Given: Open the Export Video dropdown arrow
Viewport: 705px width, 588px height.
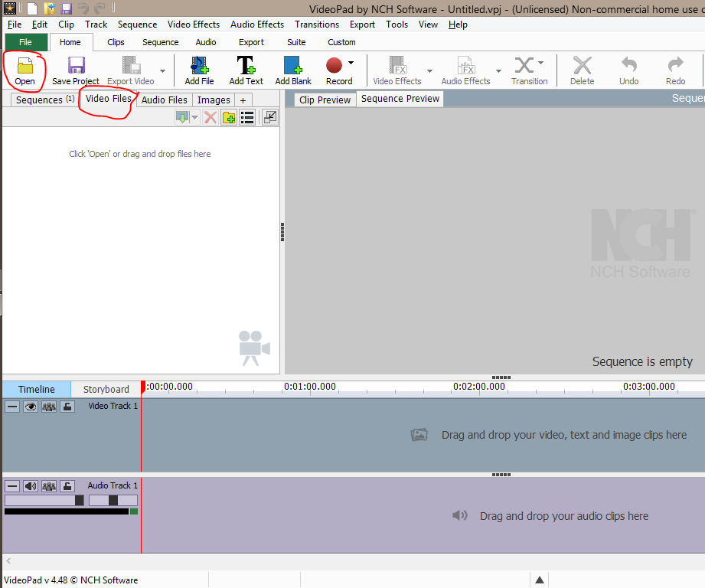Looking at the screenshot, I should point(163,71).
